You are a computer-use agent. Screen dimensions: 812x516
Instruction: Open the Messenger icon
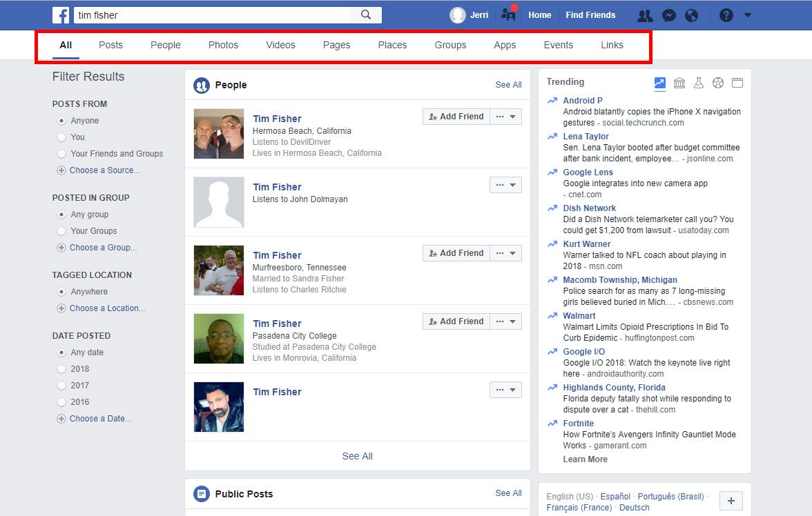click(x=668, y=16)
